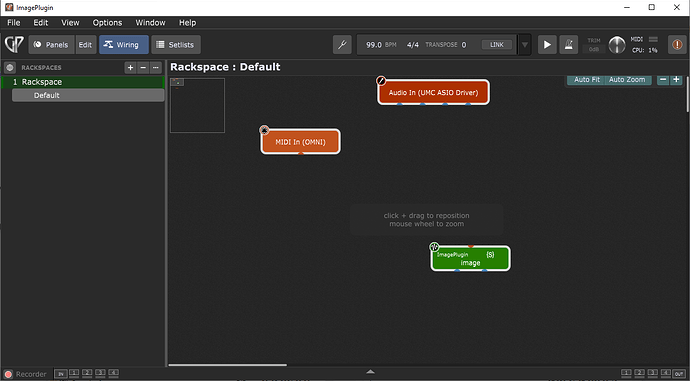Select the 1 Rackspace row
This screenshot has height=381, width=690.
[x=83, y=82]
